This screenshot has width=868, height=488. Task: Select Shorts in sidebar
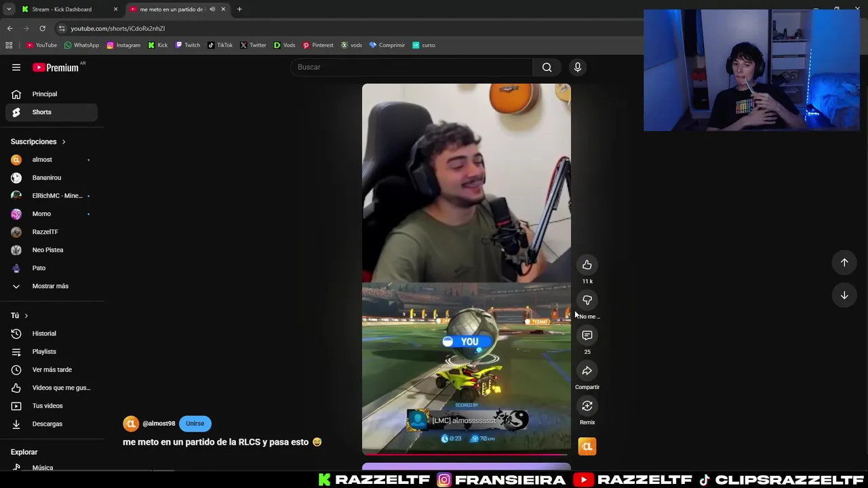coord(52,112)
